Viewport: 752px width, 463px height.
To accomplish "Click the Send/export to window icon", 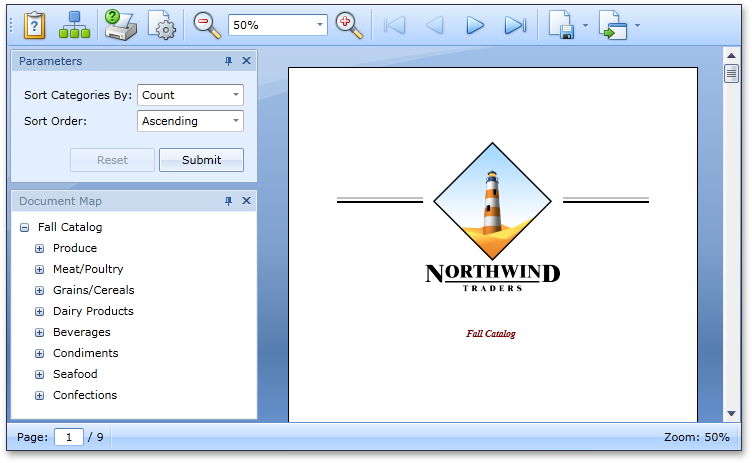I will [612, 25].
